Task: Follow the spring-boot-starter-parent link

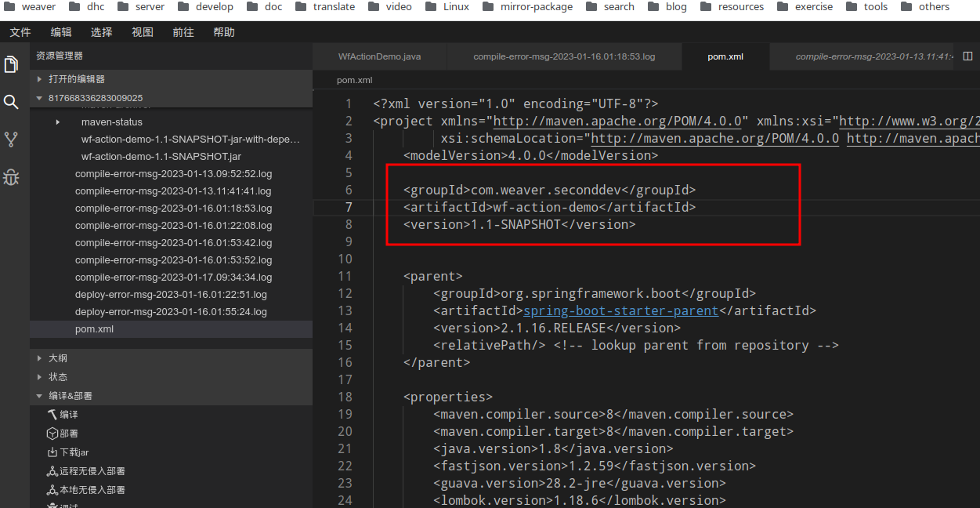Action: pos(620,310)
